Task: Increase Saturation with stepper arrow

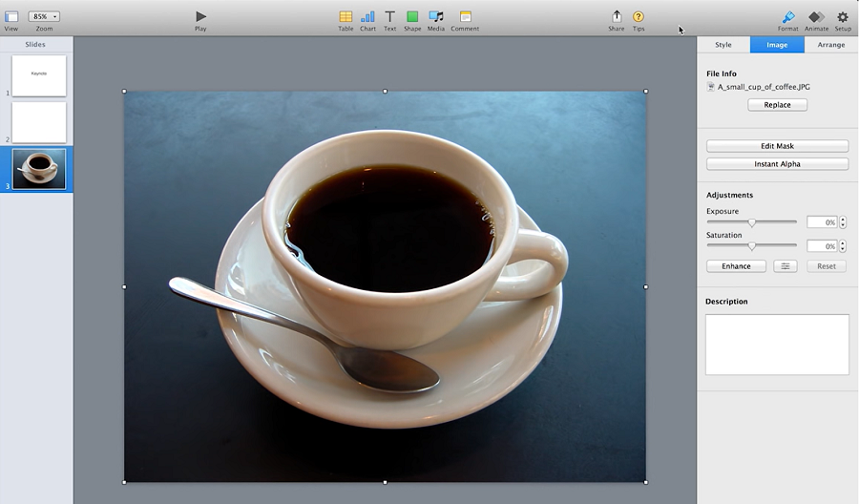Action: point(843,242)
